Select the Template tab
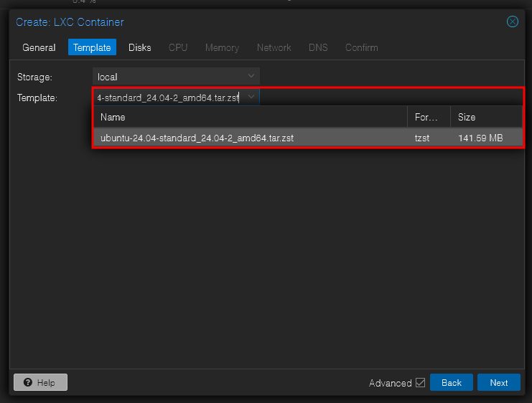532x403 pixels. (92, 47)
